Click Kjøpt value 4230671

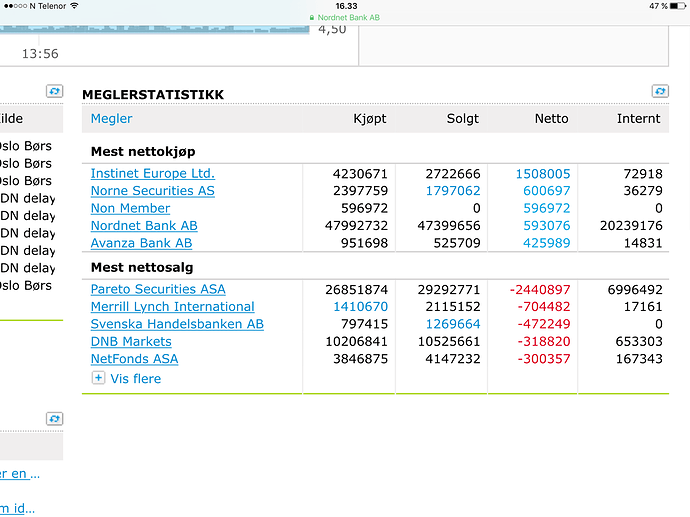pyautogui.click(x=360, y=173)
